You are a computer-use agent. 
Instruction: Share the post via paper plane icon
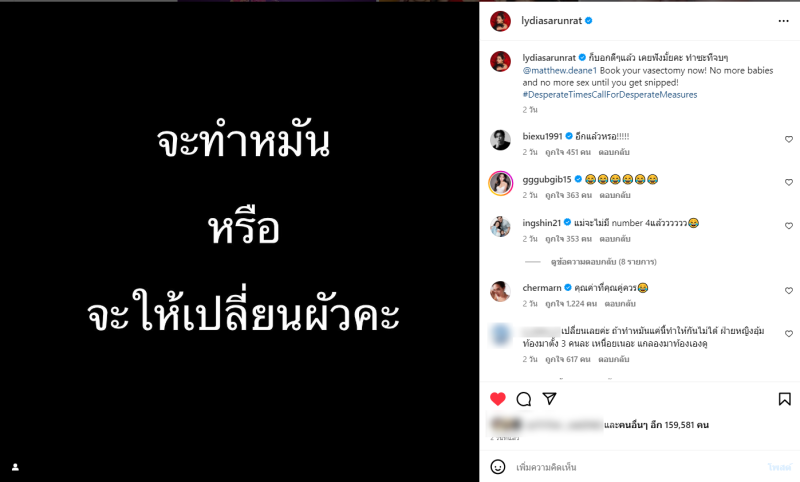click(549, 398)
